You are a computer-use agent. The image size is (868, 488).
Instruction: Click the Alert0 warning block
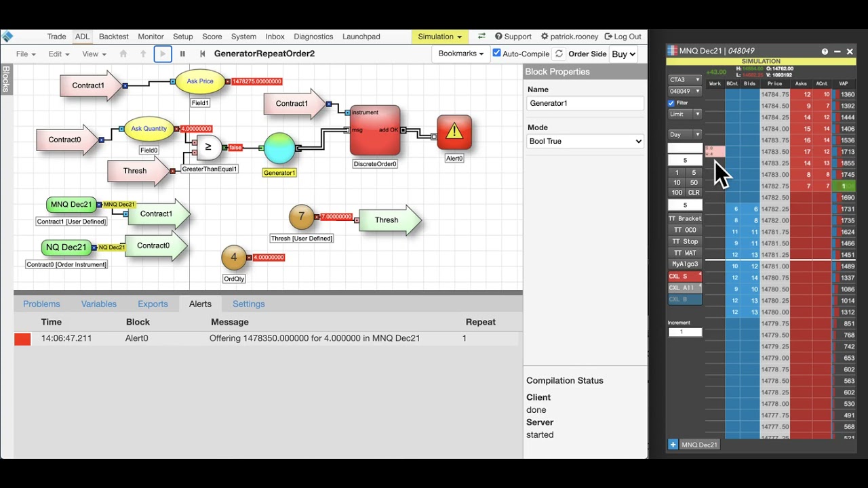click(454, 132)
